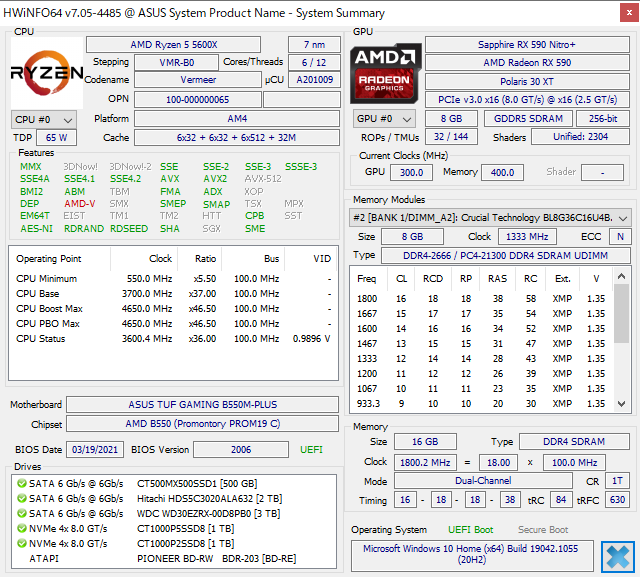Click the AM4 platform field
Image resolution: width=640 pixels, height=577 pixels.
click(x=237, y=119)
